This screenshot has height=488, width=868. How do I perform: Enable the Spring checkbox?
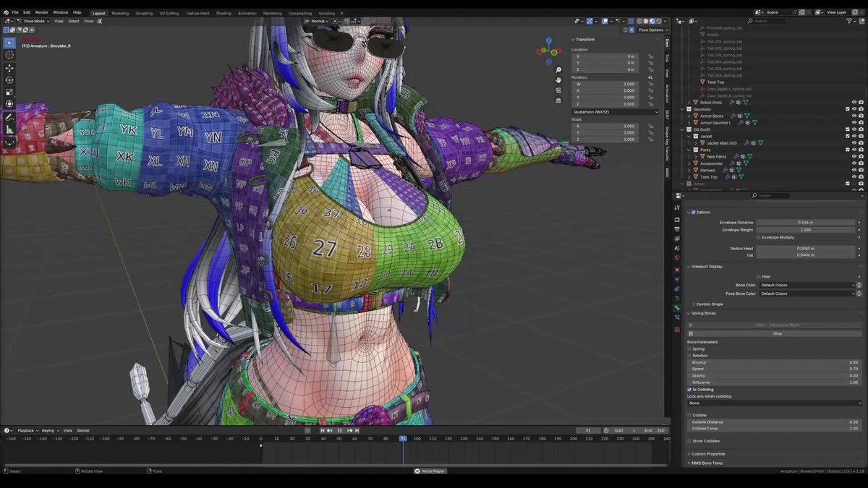(x=689, y=348)
